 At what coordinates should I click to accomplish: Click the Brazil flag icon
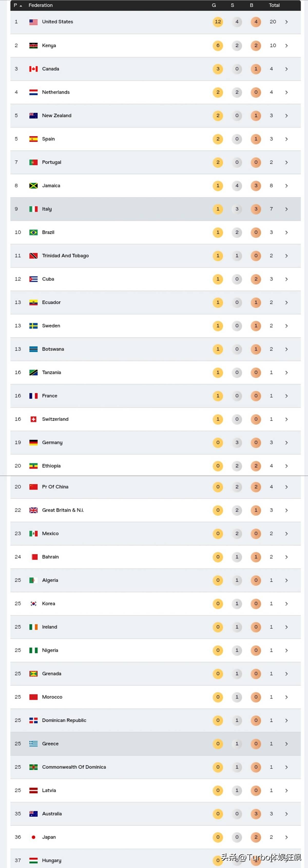tap(33, 232)
